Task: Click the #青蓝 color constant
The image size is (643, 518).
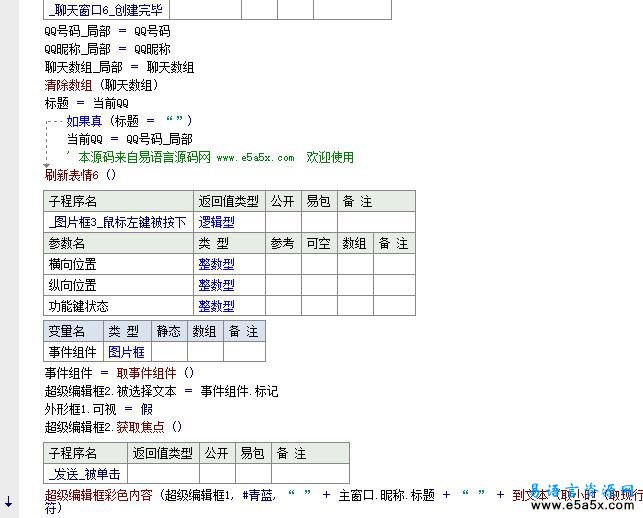Action: [258, 495]
